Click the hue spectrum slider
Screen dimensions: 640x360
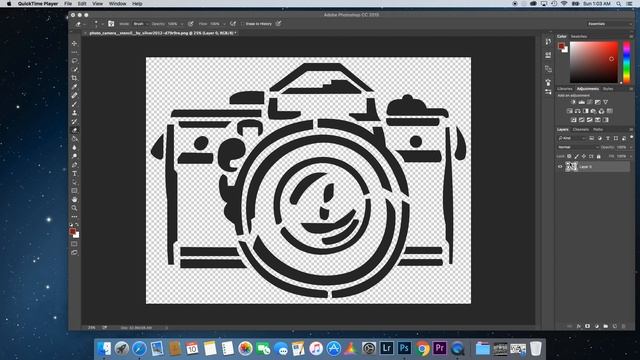coord(626,62)
